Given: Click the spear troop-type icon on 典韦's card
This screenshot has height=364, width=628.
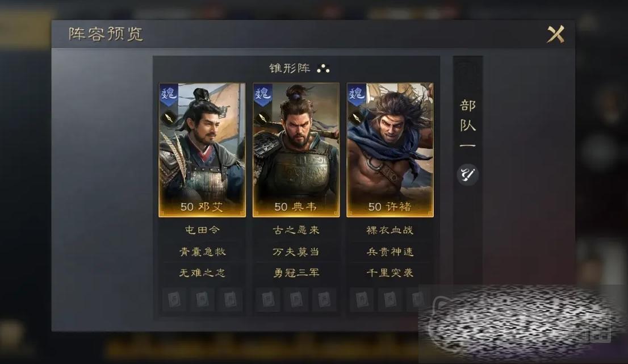Looking at the screenshot, I should pos(262,119).
